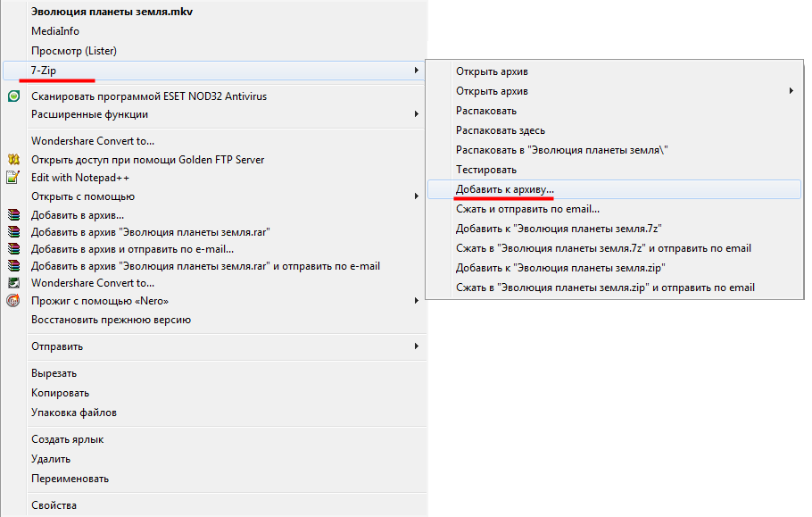Expand the Отправить submenu arrow
This screenshot has width=812, height=517.
[x=417, y=346]
